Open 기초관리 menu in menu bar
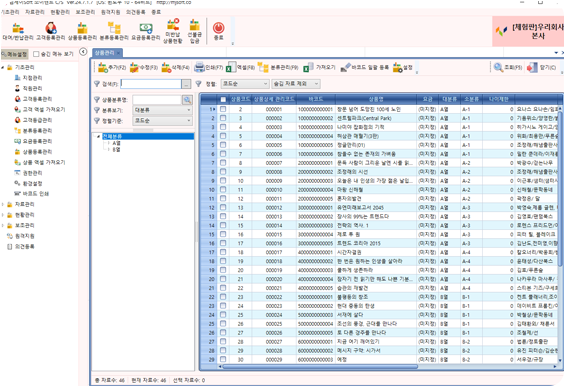 pos(10,12)
